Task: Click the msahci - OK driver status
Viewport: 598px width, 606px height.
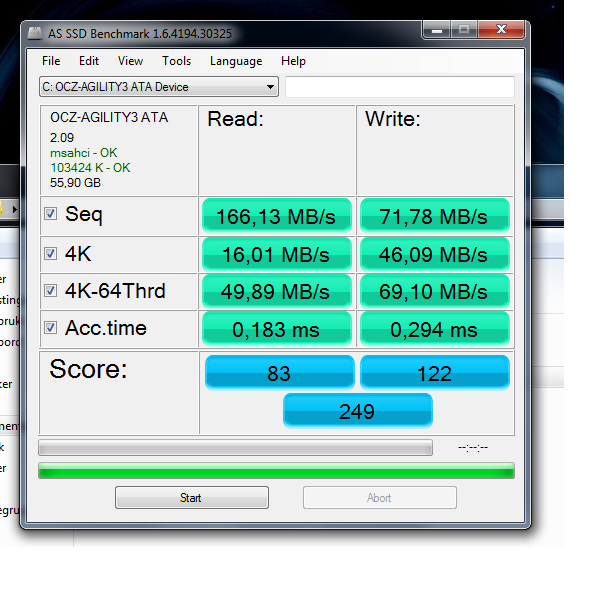Action: 83,153
